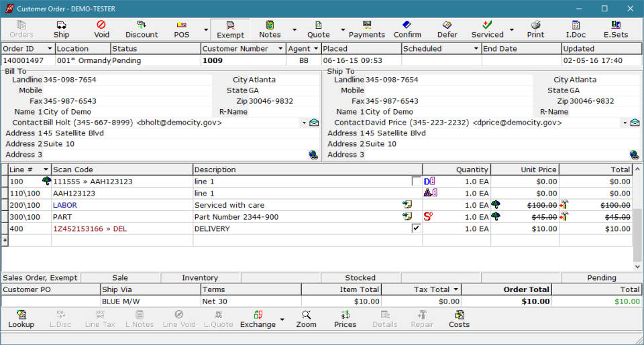The image size is (644, 345).
Task: Click the Print icon
Action: tap(535, 29)
